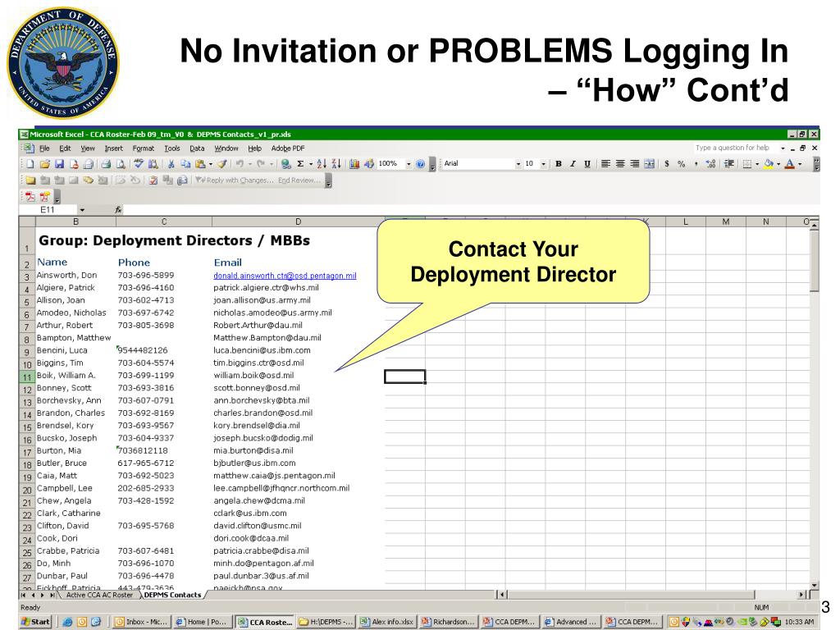This screenshot has height=630, width=840.
Task: Sort Descending with the Z-A icon
Action: [336, 164]
